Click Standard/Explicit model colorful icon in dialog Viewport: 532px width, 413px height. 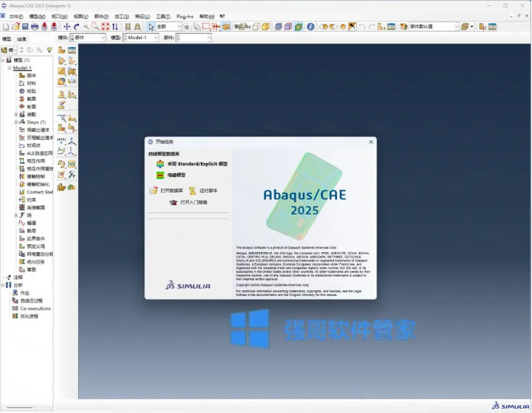(x=160, y=164)
